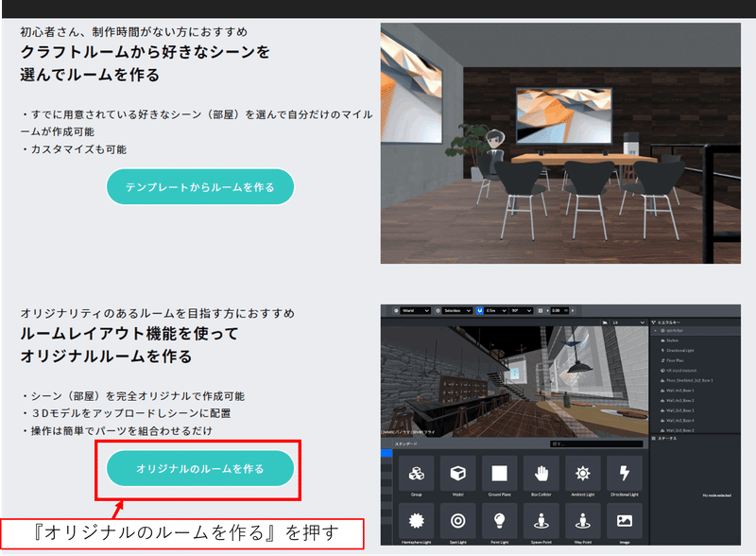Click the text カスタマイズも可能
Viewport: 756px width, 556px height.
pyautogui.click(x=78, y=149)
